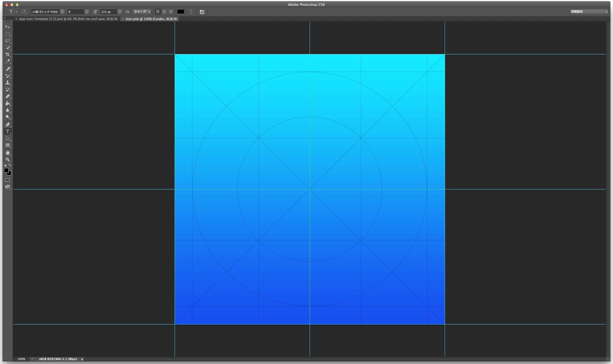Select the Dodge tool
Screen dimensions: 613x364
tap(8, 117)
